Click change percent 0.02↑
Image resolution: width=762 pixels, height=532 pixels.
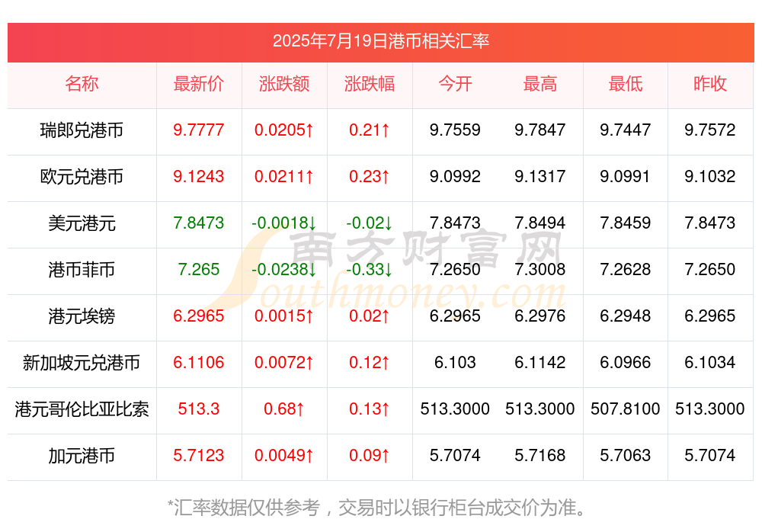pyautogui.click(x=370, y=316)
